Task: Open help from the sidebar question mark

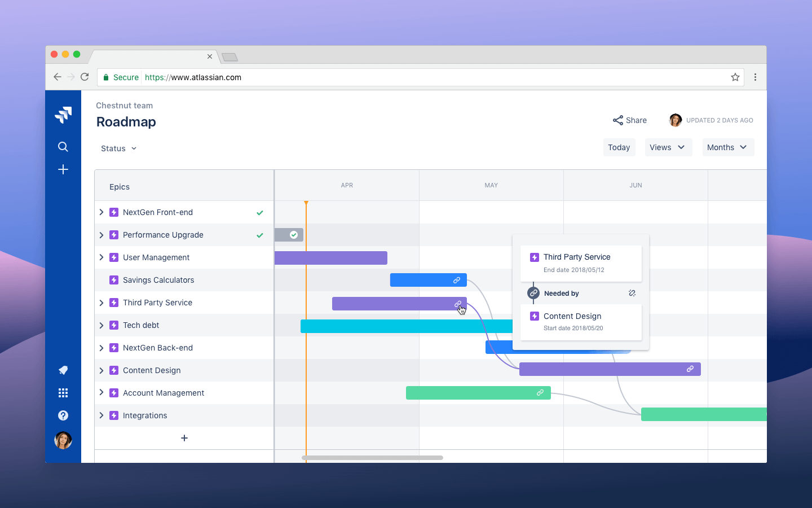Action: [63, 415]
